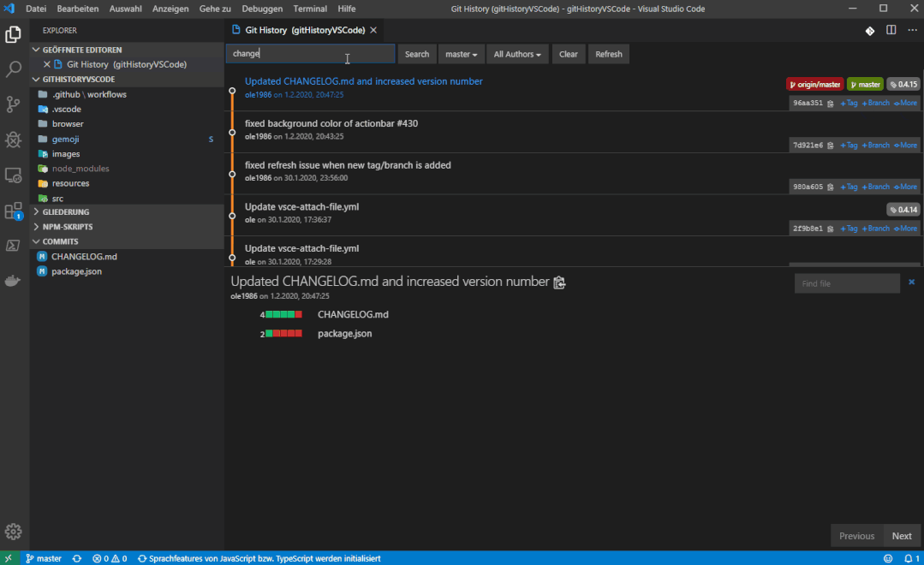Select the Git History (gitHistoryVSCode) tab

click(300, 28)
